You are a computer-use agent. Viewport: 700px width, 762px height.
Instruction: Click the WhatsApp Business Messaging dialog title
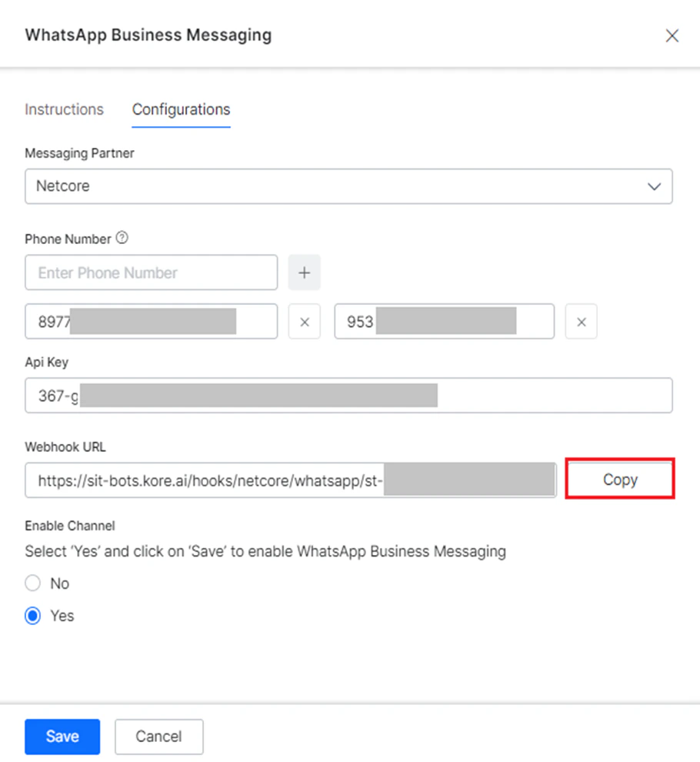click(148, 35)
